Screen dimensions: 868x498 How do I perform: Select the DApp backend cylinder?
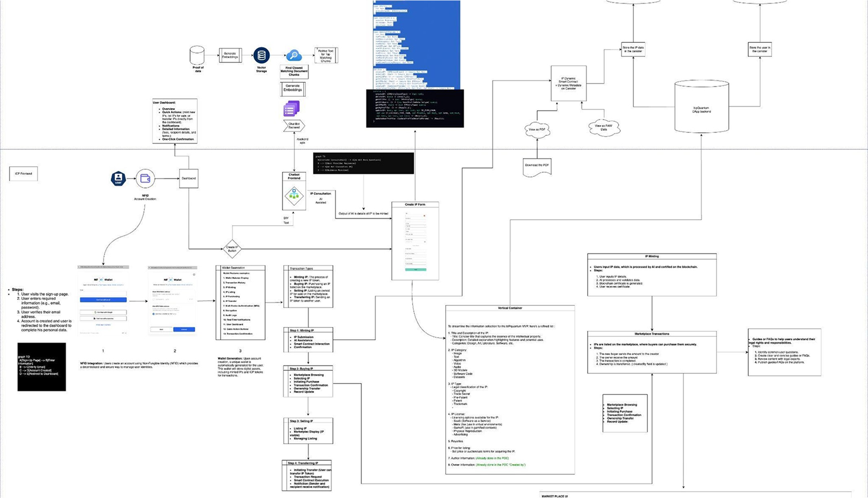coord(701,107)
